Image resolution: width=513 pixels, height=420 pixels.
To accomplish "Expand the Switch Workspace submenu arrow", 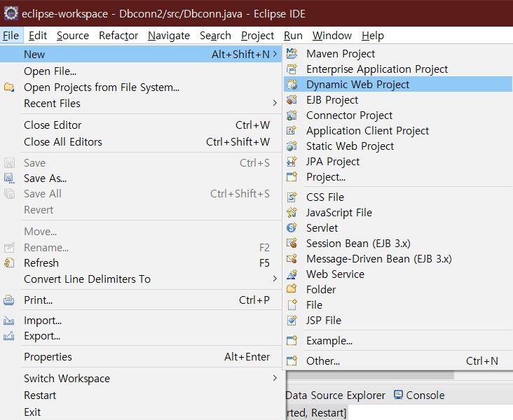I will pos(275,378).
